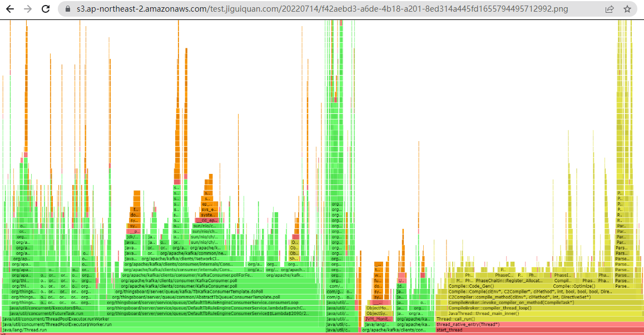The image size is (644, 335).
Task: Reload the flame graph page
Action: tap(46, 9)
